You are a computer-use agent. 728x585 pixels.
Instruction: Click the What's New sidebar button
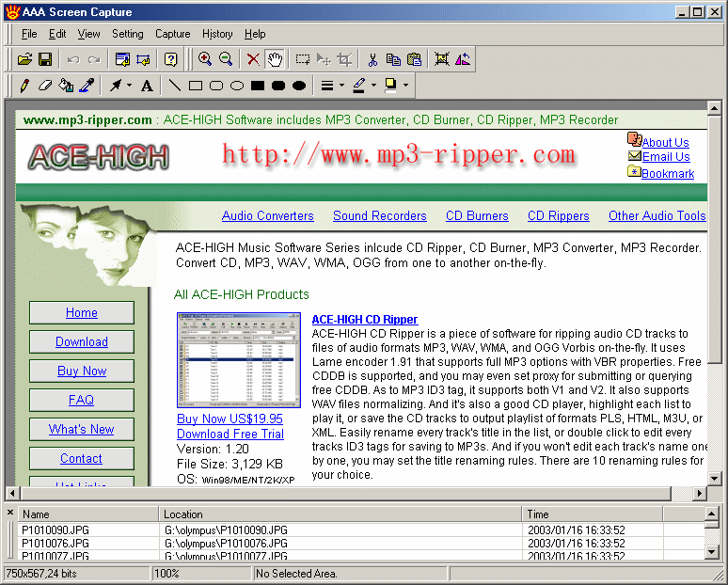coord(82,429)
